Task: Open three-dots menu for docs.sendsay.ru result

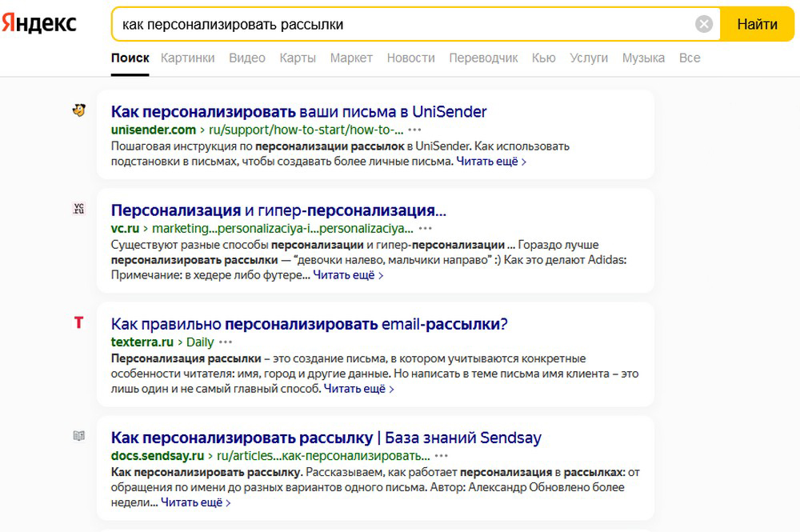Action: 442,455
